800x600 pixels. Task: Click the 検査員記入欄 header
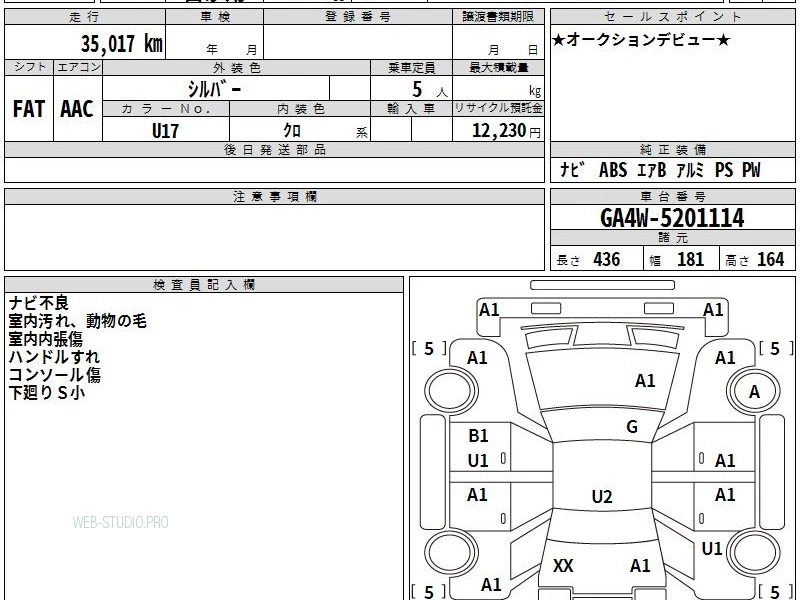[204, 285]
